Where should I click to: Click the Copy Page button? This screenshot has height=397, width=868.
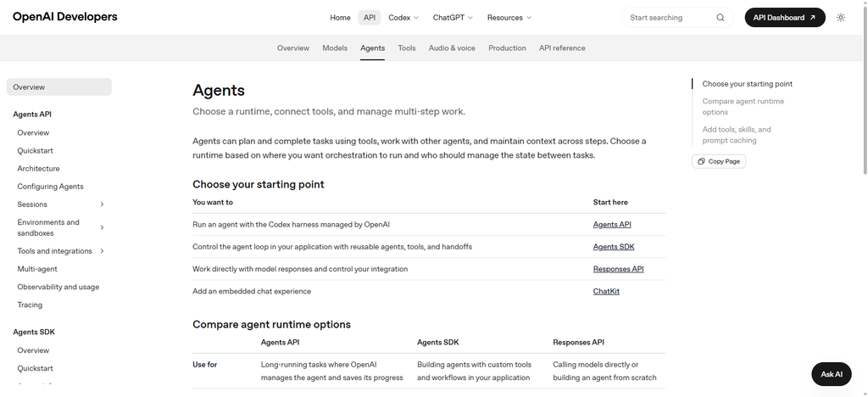tap(719, 161)
